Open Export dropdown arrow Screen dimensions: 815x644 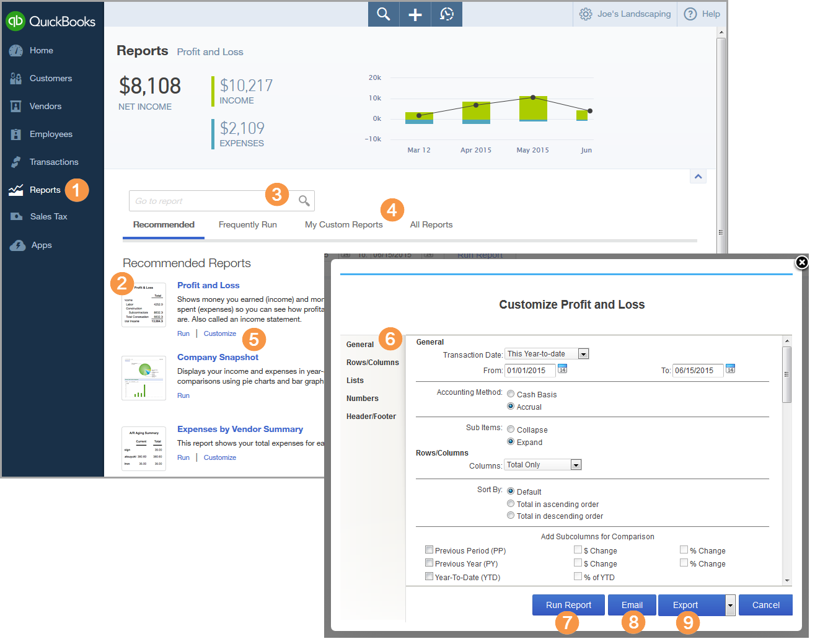point(730,606)
